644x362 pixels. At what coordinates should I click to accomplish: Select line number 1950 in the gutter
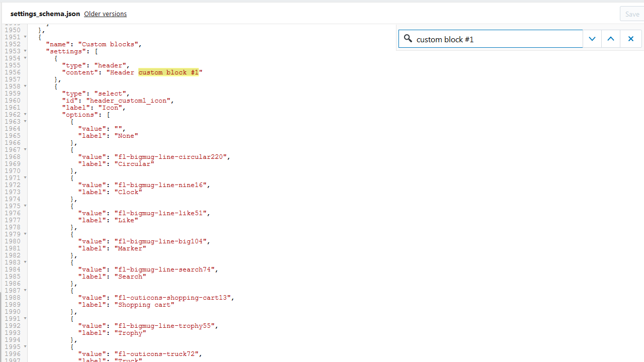[12, 30]
